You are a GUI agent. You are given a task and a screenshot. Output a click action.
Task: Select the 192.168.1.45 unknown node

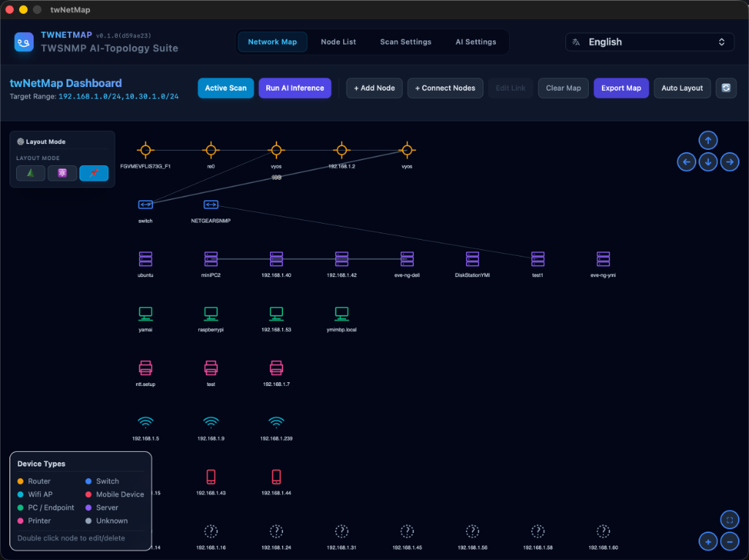tap(407, 531)
